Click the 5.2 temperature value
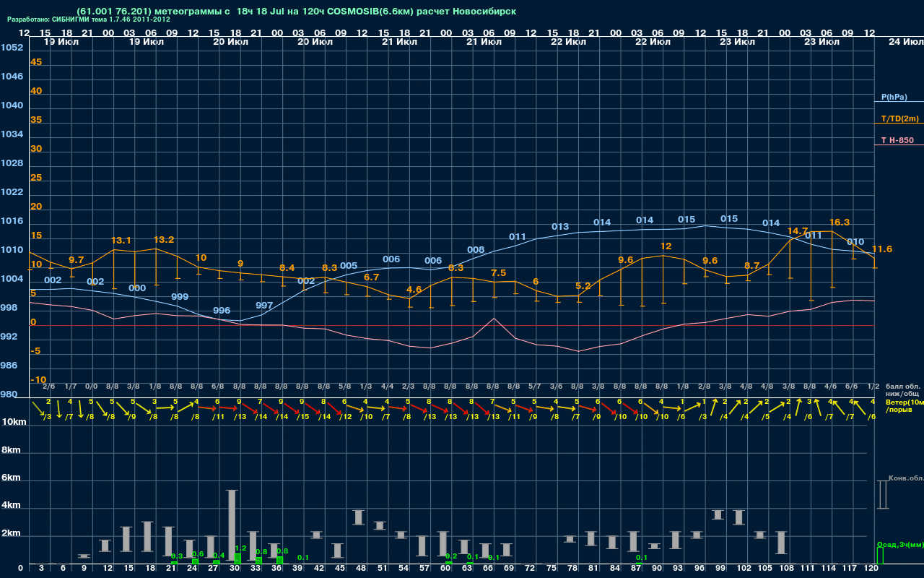 point(583,286)
